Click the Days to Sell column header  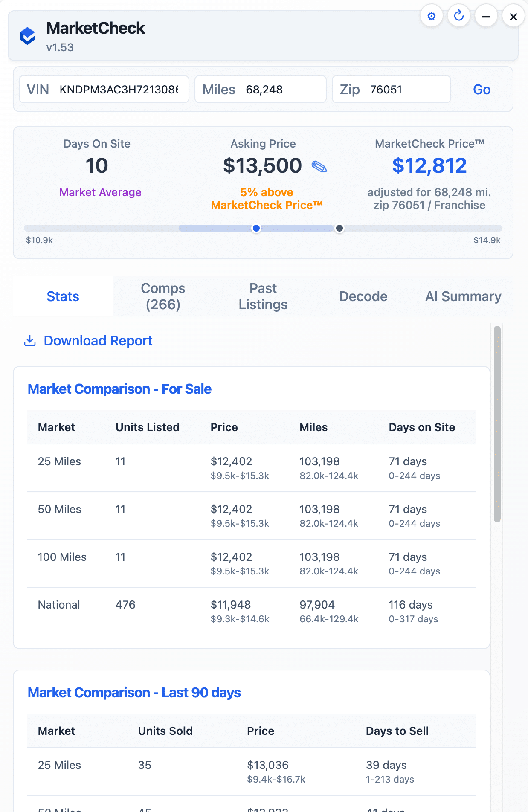[397, 731]
